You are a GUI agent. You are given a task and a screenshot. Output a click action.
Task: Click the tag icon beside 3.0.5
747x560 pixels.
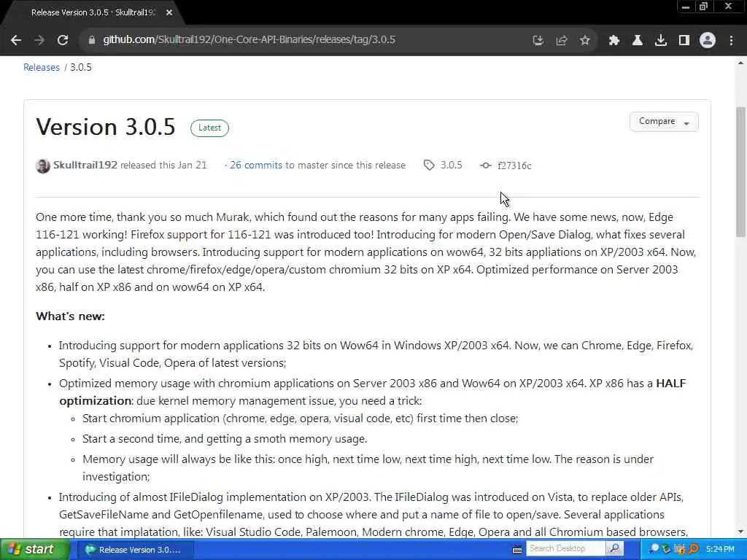[x=429, y=166]
